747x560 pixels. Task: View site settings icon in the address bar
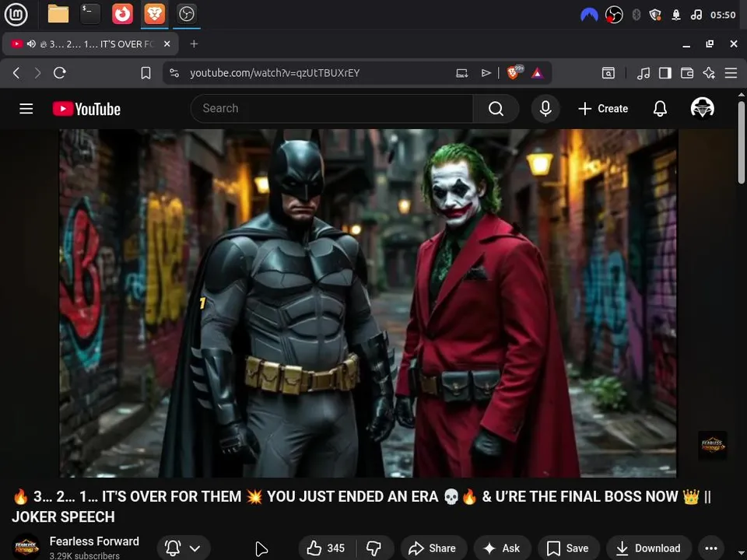[174, 73]
